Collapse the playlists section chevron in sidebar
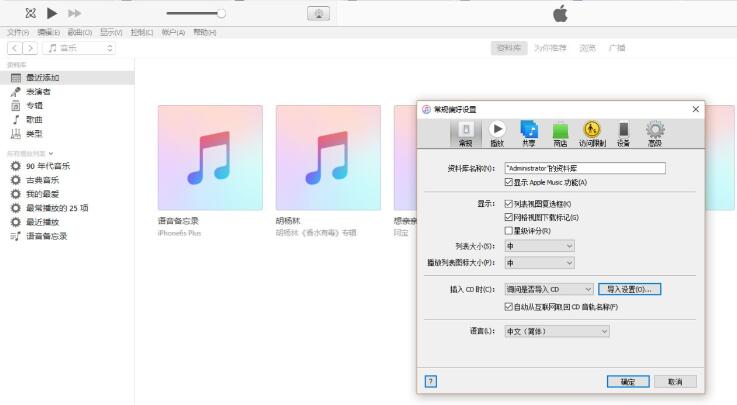The width and height of the screenshot is (737, 405). pos(51,154)
